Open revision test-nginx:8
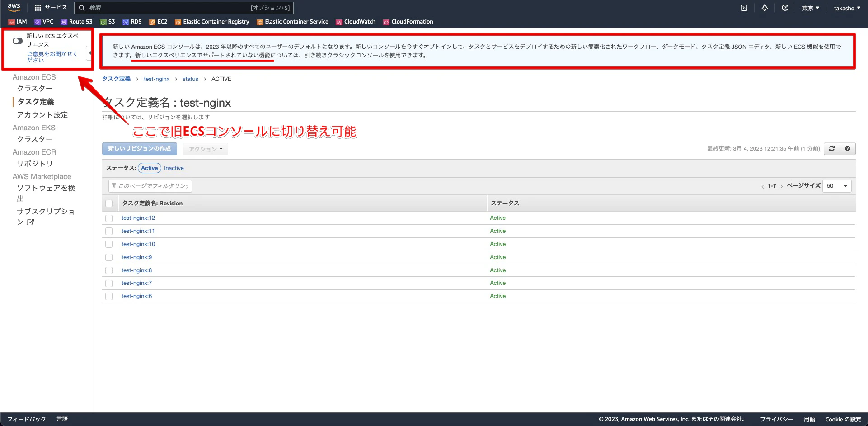The width and height of the screenshot is (868, 426). (x=137, y=270)
